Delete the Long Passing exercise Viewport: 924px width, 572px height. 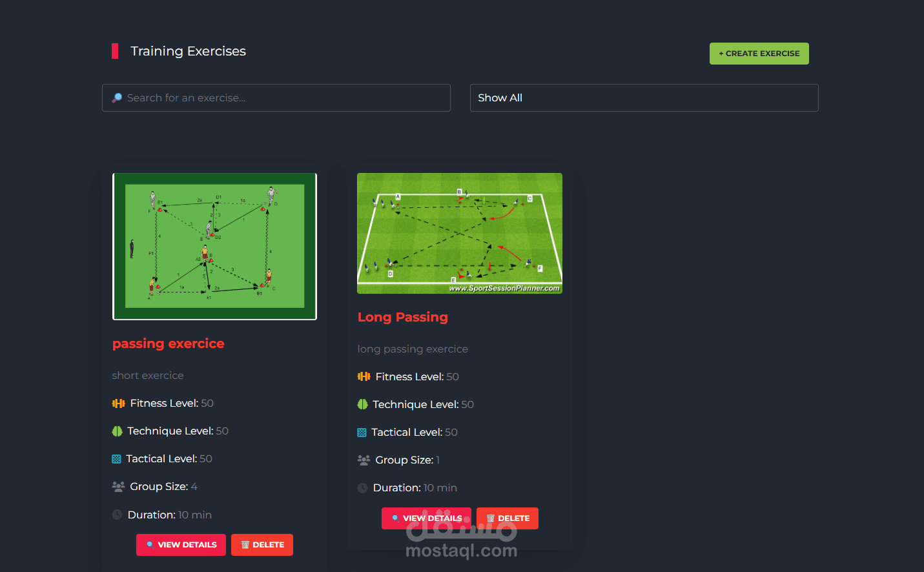(508, 518)
